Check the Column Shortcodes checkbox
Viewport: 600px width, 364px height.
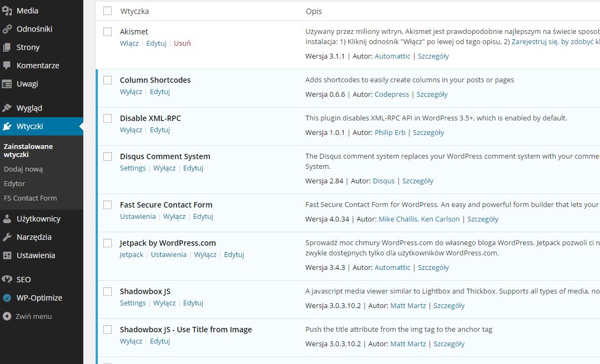coord(108,80)
